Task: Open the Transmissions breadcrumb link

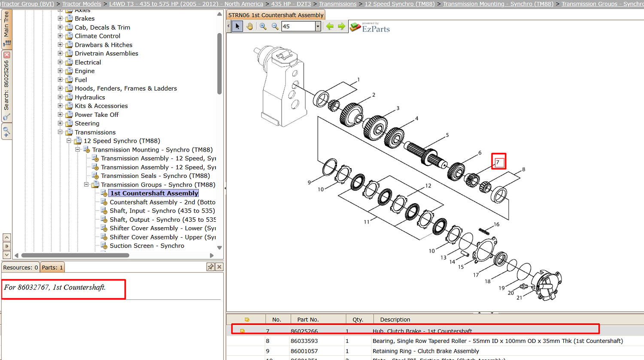Action: click(x=338, y=4)
